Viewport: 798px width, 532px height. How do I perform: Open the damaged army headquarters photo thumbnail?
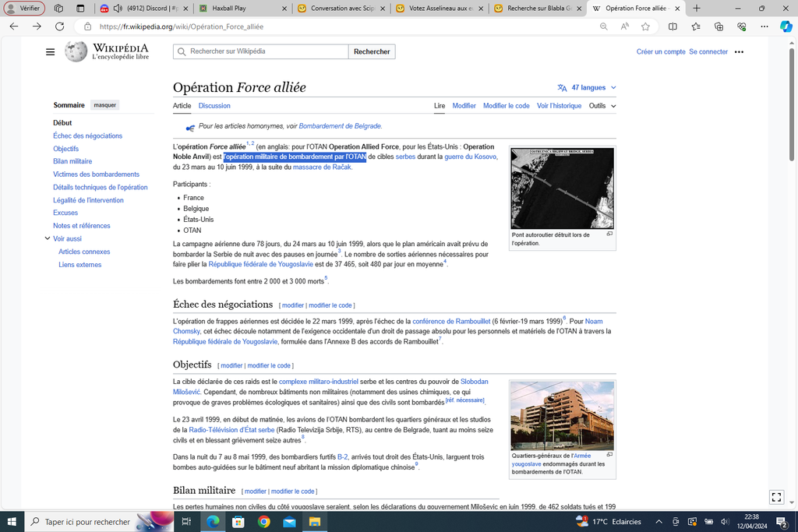(562, 416)
